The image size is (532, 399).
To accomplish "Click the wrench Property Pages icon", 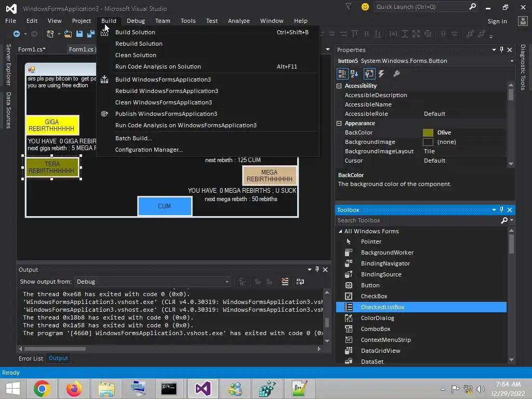I will [396, 73].
